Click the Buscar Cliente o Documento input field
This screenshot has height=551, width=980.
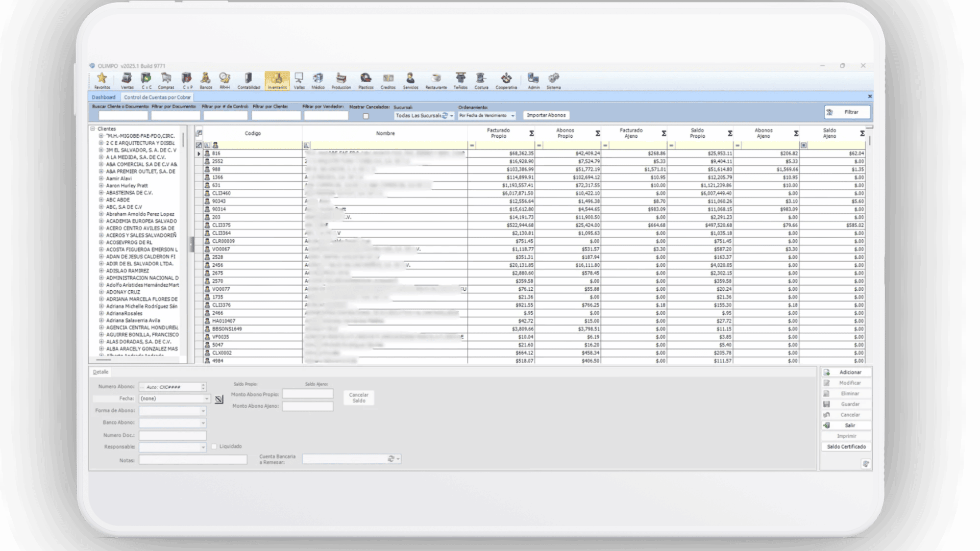click(122, 116)
